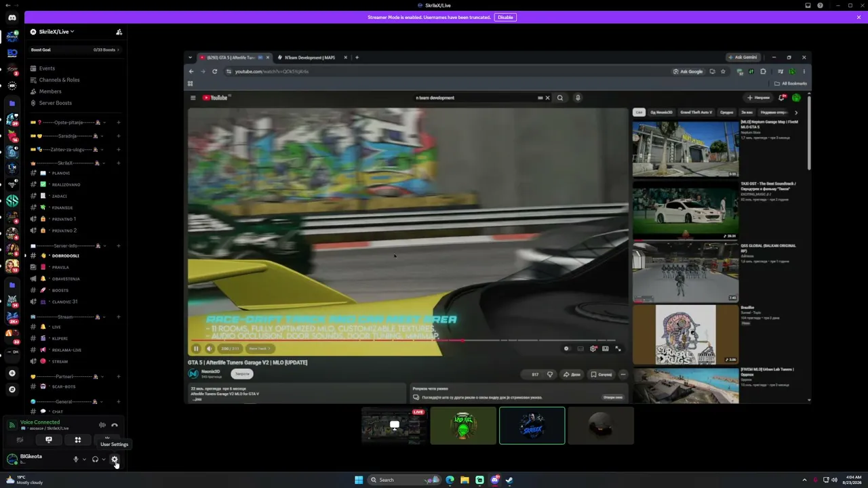Open File Explorer from taskbar
The width and height of the screenshot is (868, 488).
(x=465, y=480)
